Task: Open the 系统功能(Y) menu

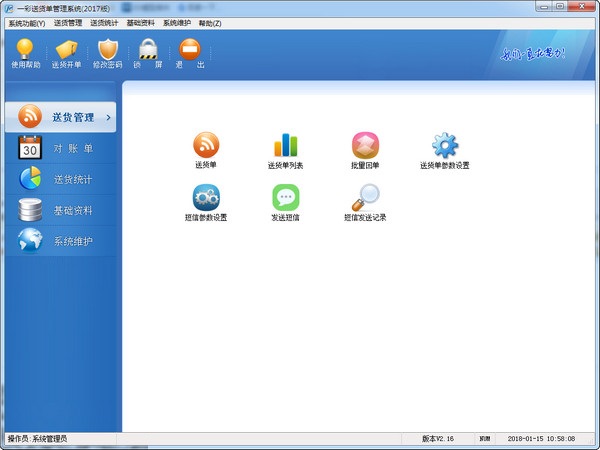Action: coord(27,23)
